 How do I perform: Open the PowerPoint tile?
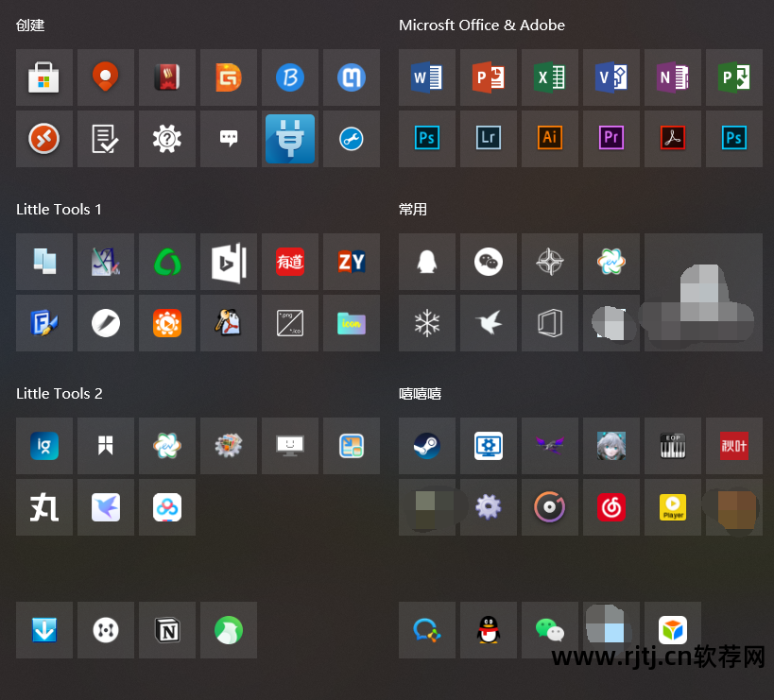(489, 77)
